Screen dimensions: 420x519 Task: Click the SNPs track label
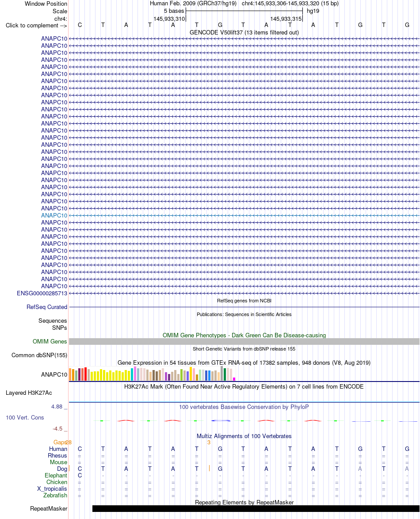(x=60, y=328)
